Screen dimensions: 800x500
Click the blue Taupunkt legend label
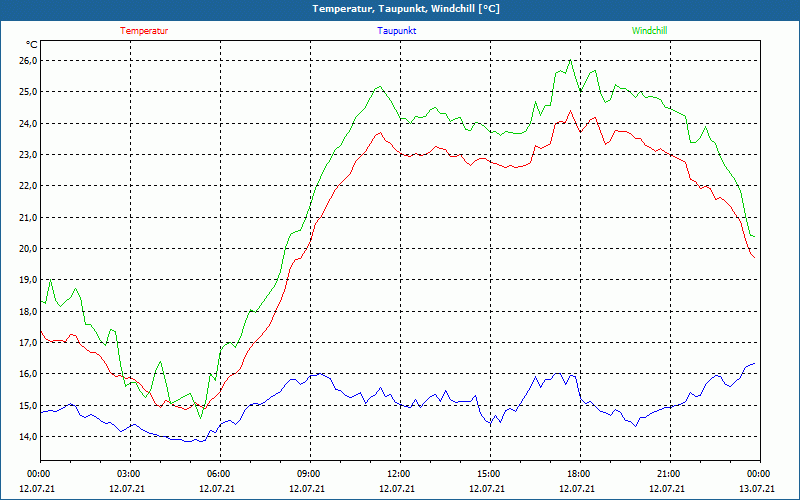[396, 31]
